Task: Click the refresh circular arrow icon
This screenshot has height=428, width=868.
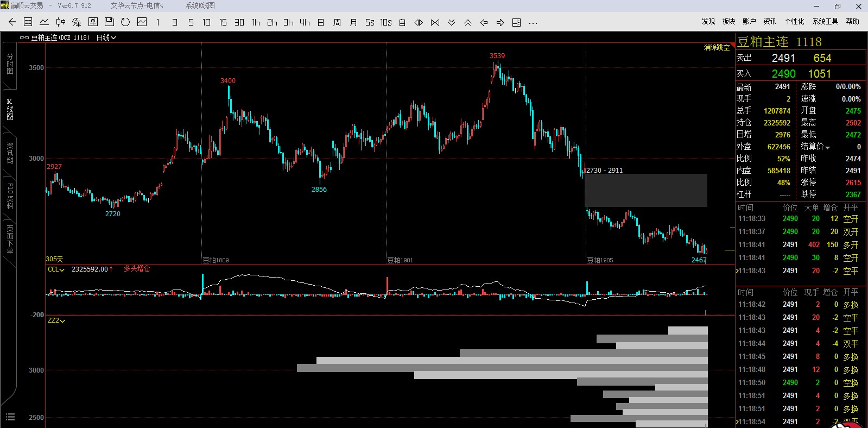Action: [125, 22]
